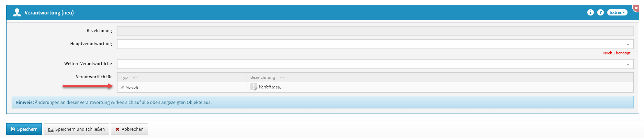Image resolution: width=644 pixels, height=138 pixels.
Task: Click the red Noch 1 benötigt! message
Action: tap(617, 53)
